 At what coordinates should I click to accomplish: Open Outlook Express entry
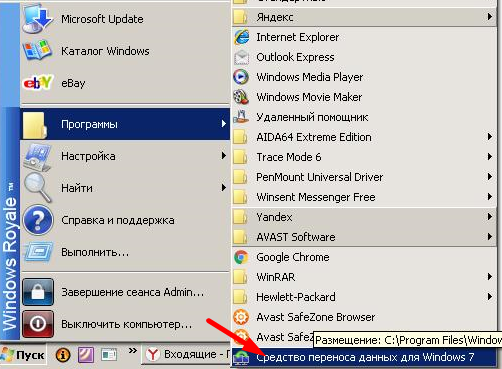coord(364,57)
